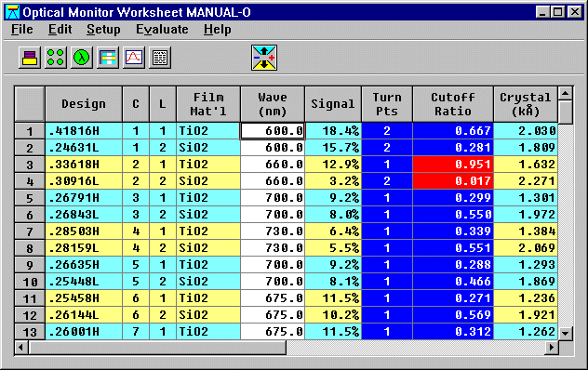This screenshot has height=370, width=588.
Task: Select row header 7
Action: pos(30,231)
